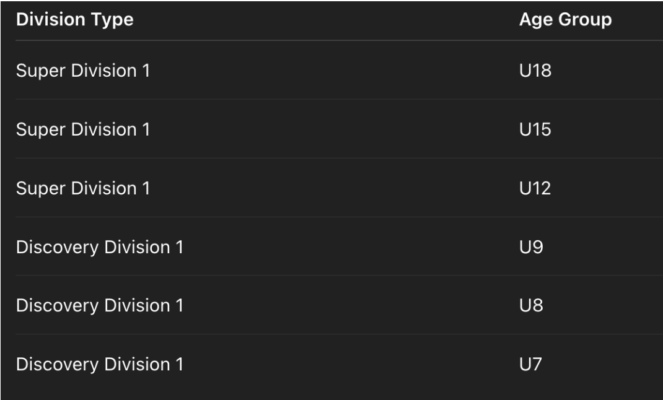Open Discovery Division 1 for U7
This screenshot has width=663, height=400.
click(100, 364)
